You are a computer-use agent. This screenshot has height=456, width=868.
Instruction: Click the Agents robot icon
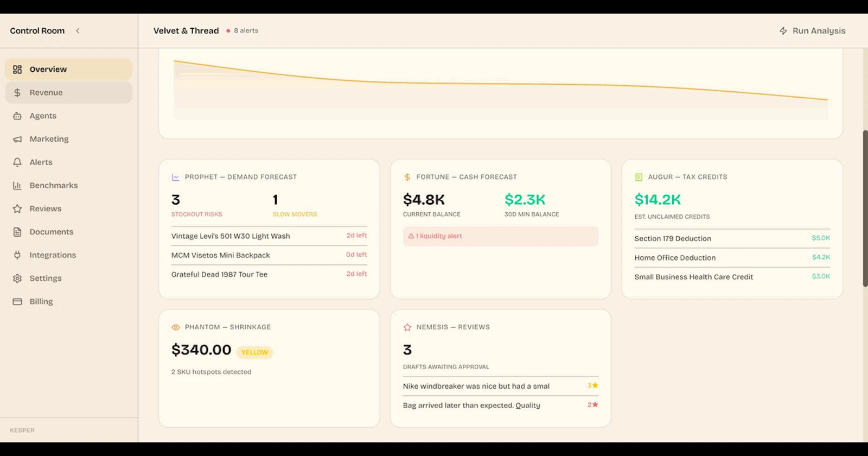tap(17, 116)
